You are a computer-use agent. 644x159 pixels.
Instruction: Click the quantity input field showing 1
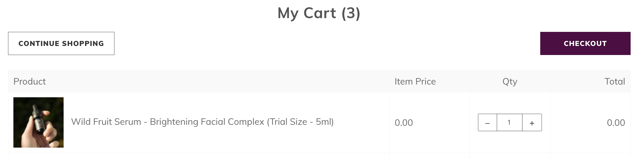(509, 123)
